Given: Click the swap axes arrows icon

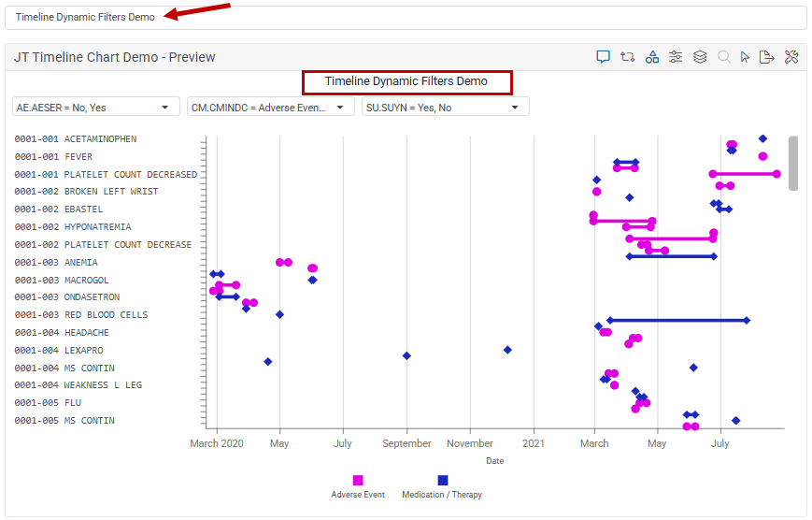Looking at the screenshot, I should coord(627,57).
